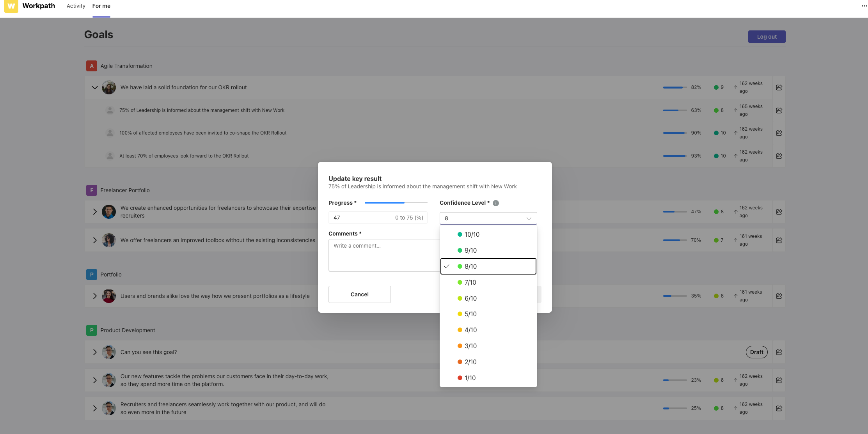Viewport: 868px width, 434px height.
Task: Click the share icon for the 100% of affected employees row
Action: click(x=779, y=133)
